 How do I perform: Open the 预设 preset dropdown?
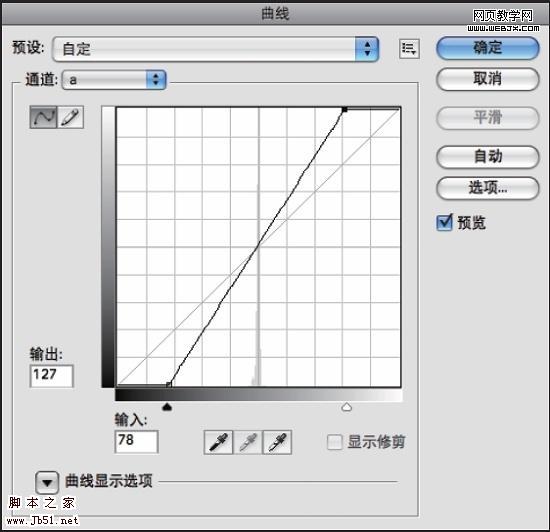[215, 49]
